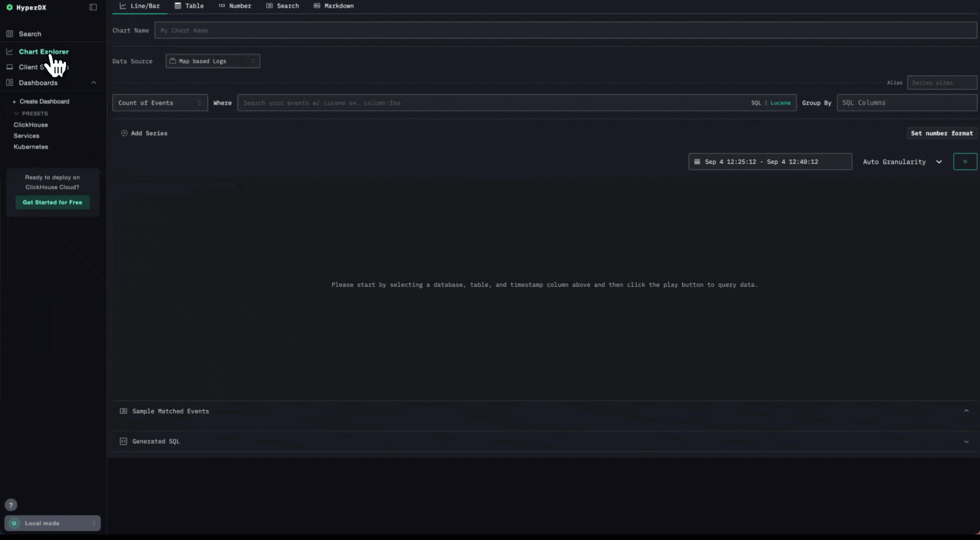This screenshot has width=980, height=540.
Task: Open the Auto Granularity dropdown
Action: [x=902, y=162]
